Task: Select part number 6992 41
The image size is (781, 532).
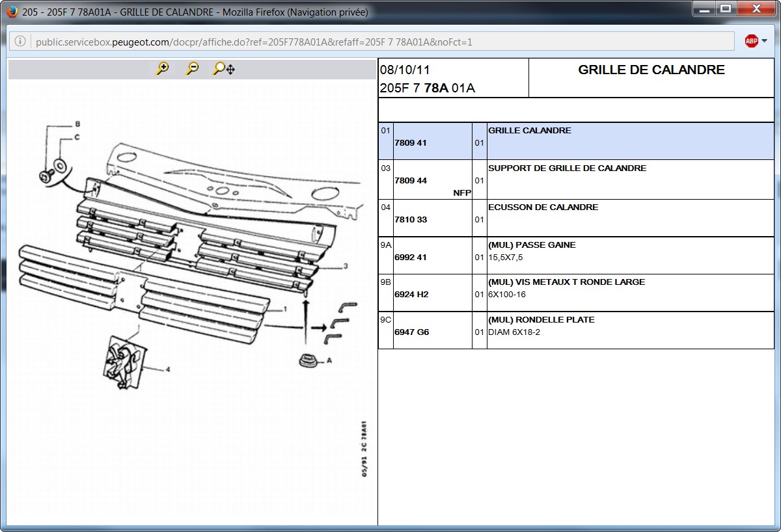Action: [411, 258]
